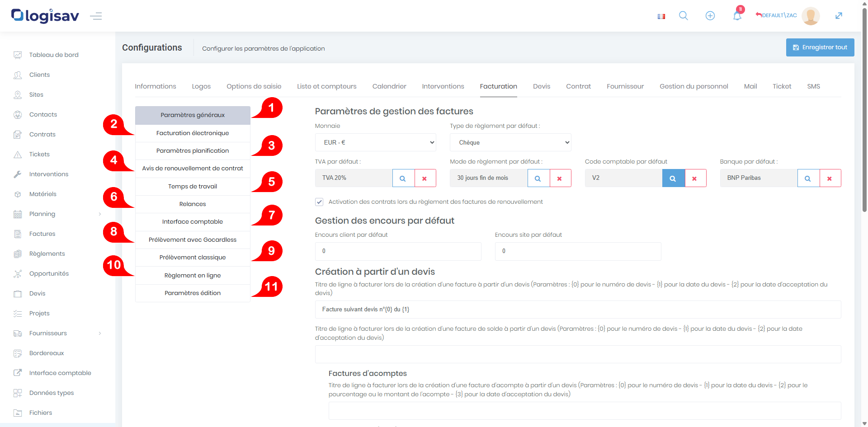The width and height of the screenshot is (868, 427).
Task: Collapse sidebar using the hamburger menu icon
Action: 96,16
